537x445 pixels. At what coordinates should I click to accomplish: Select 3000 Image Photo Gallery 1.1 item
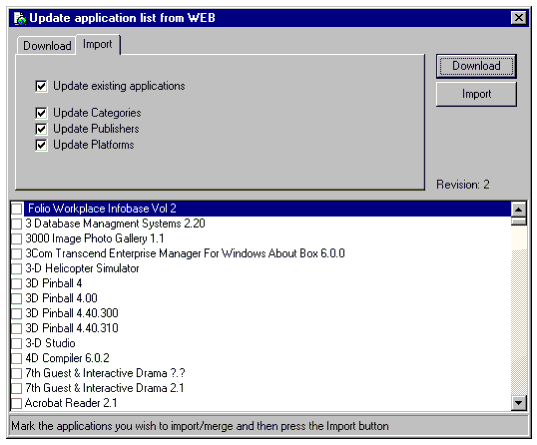point(95,238)
